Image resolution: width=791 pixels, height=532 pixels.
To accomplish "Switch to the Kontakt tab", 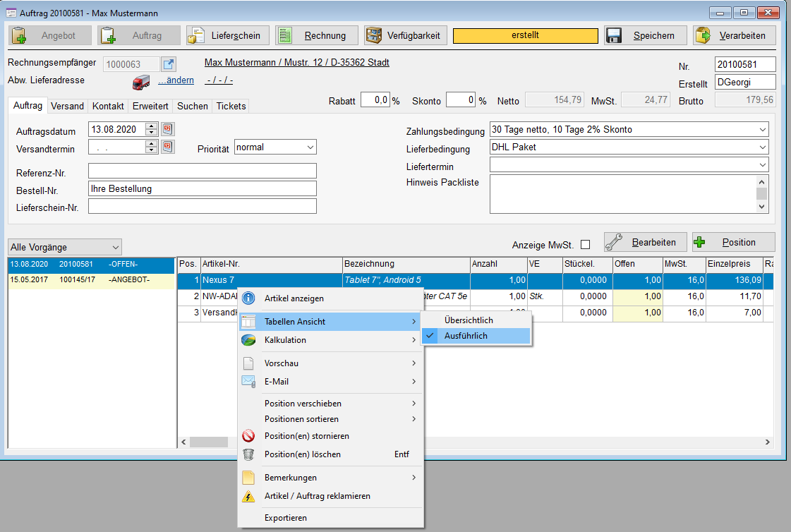I will (x=108, y=106).
